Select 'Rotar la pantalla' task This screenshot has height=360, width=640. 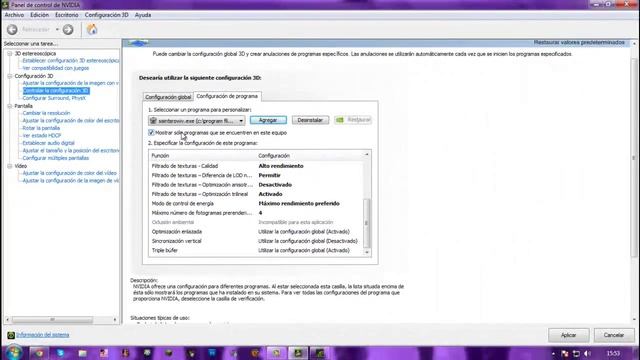41,128
